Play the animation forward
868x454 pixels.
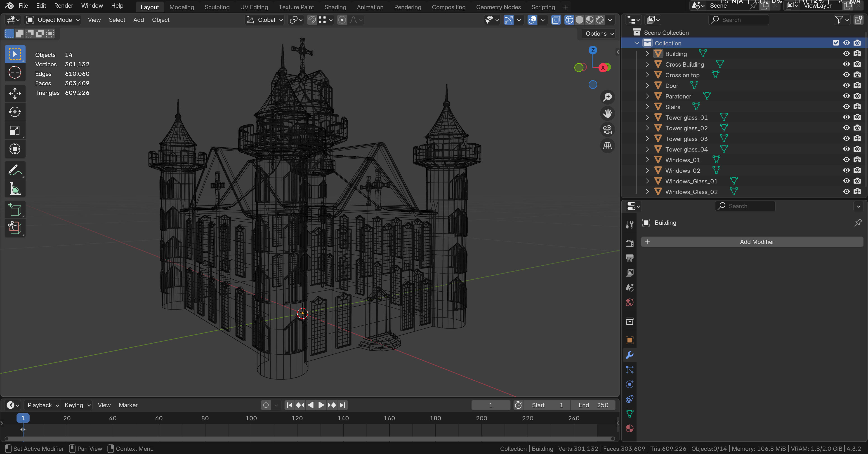[321, 405]
